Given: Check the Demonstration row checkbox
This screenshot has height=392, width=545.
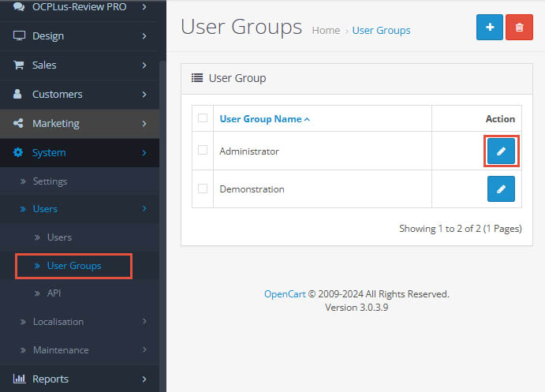Looking at the screenshot, I should 203,189.
